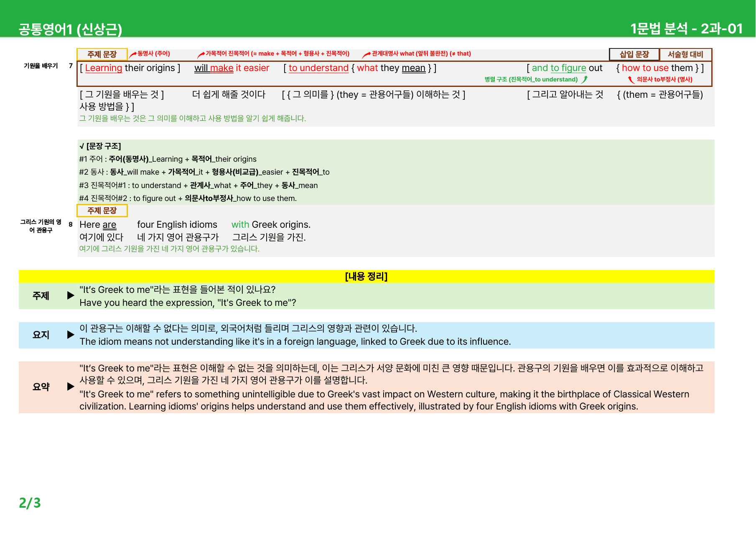756x534 pixels.
Task: Click the green arrow after 병렬 구조 note
Action: coord(585,79)
